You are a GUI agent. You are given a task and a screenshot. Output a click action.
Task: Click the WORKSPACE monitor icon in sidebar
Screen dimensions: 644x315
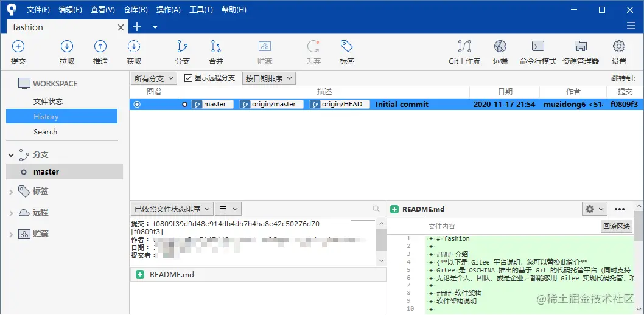(x=24, y=84)
